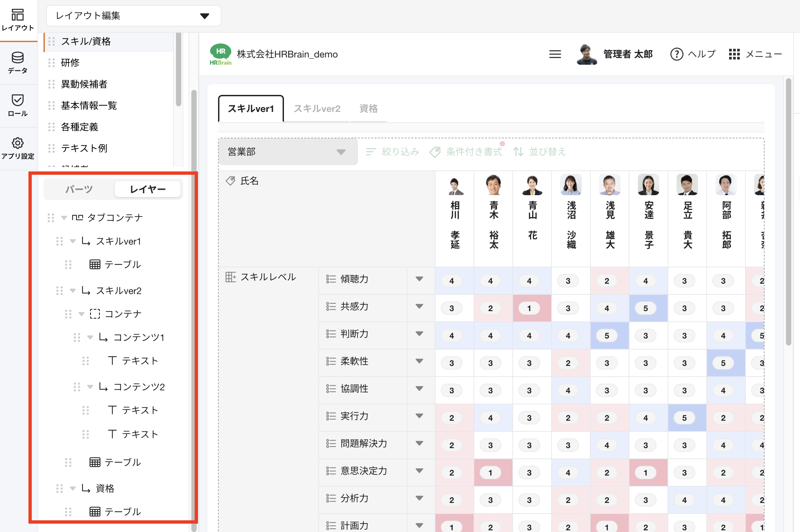Switch to the パーツ view
The width and height of the screenshot is (800, 532).
[79, 189]
